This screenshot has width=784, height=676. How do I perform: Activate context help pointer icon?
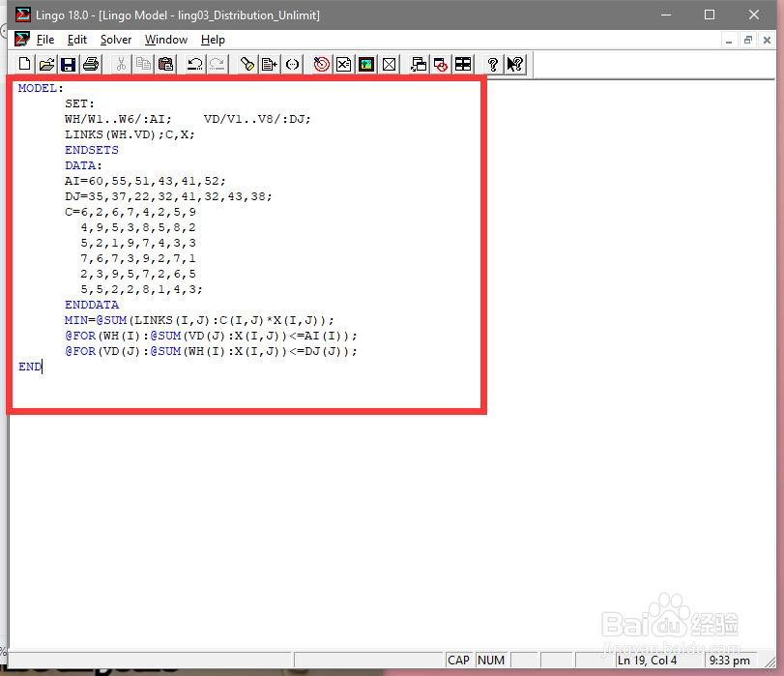tap(515, 64)
